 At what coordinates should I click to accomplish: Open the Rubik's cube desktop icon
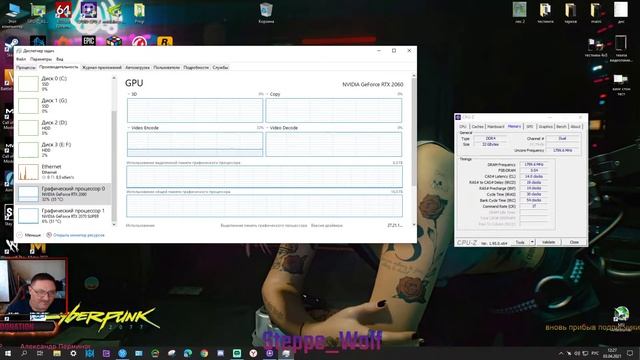coord(114,41)
